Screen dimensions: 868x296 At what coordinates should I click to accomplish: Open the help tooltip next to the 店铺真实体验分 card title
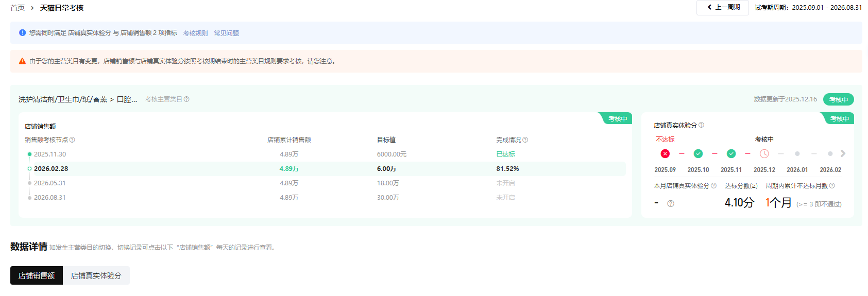(701, 125)
